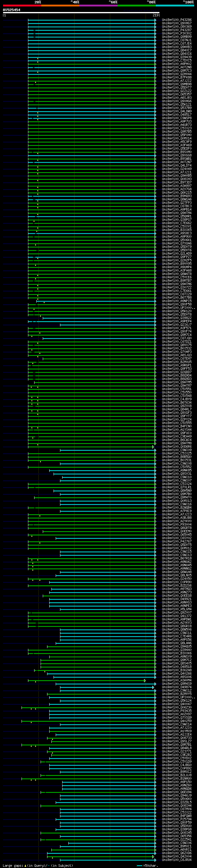Select hit label UniRef100_Q0D6R6

point(177,446)
